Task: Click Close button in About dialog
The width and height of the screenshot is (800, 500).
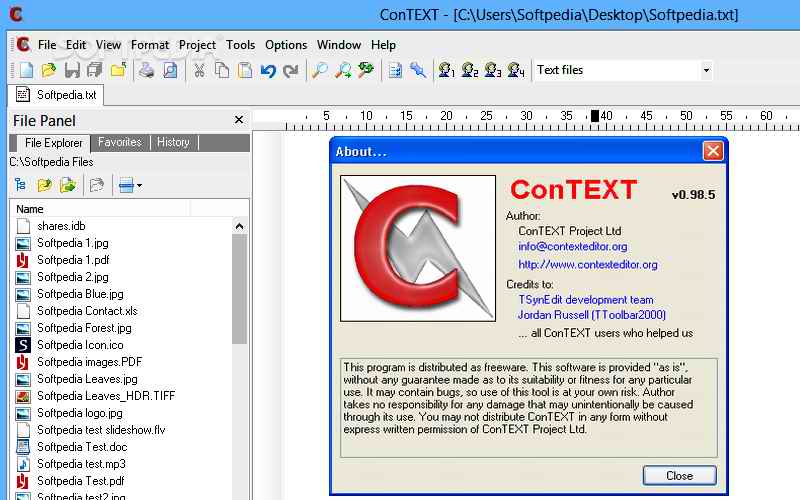Action: tap(680, 476)
